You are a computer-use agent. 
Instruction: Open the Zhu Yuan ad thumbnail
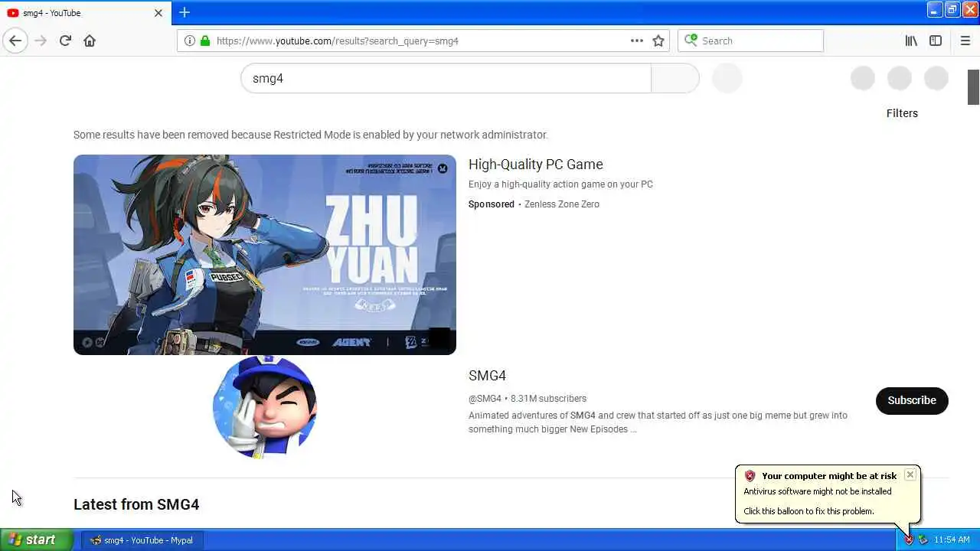click(265, 255)
